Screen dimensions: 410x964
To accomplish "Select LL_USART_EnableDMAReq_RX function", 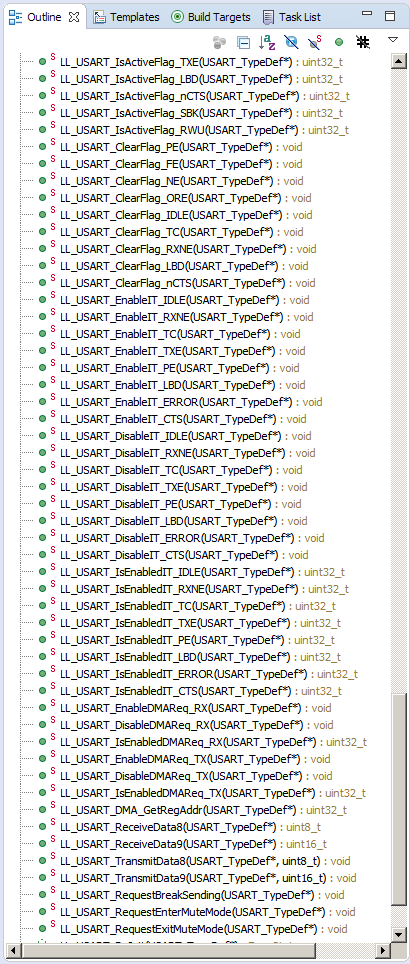I will 195,708.
